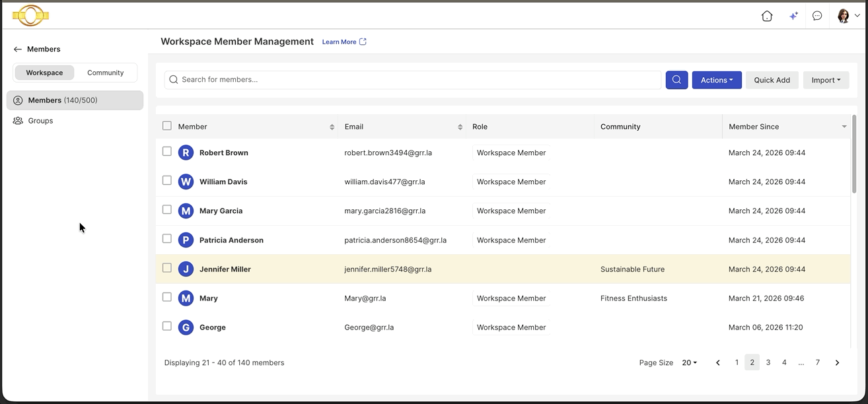This screenshot has height=404, width=868.
Task: Click email william.davis477@grr.la
Action: coord(384,182)
